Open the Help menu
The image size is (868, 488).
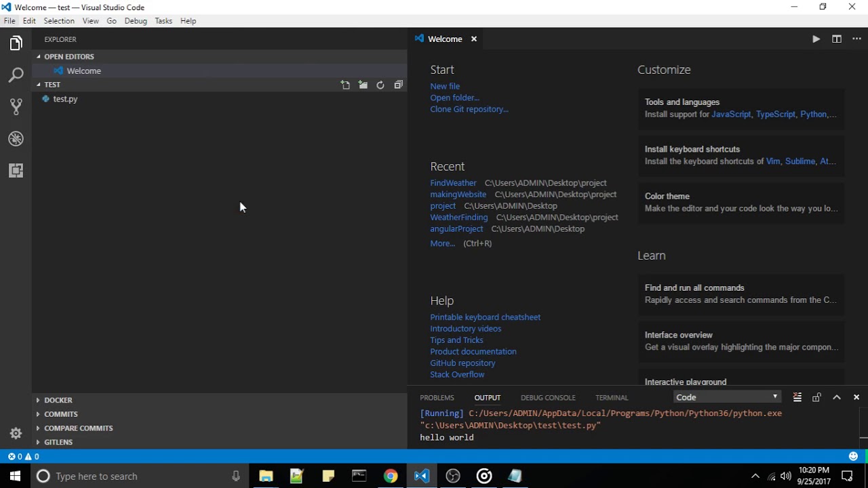(x=188, y=21)
